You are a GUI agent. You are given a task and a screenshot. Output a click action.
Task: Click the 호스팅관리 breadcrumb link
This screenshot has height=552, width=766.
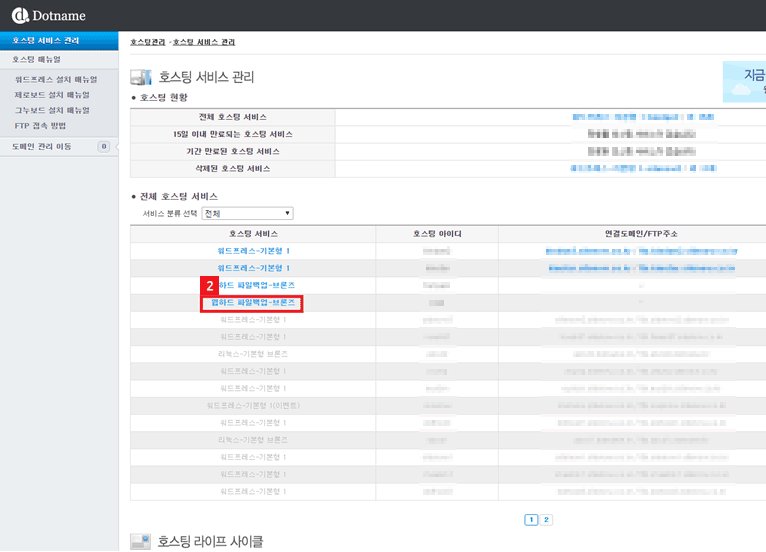click(x=147, y=42)
